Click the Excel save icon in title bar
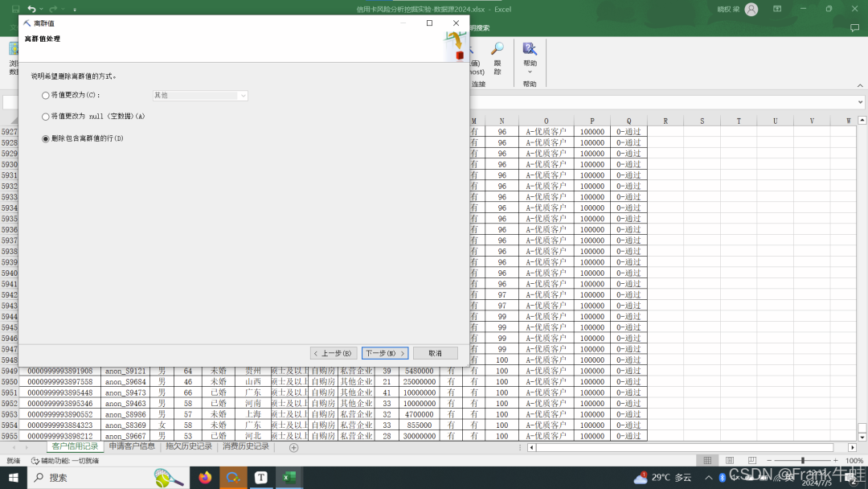The image size is (868, 489). click(x=14, y=9)
